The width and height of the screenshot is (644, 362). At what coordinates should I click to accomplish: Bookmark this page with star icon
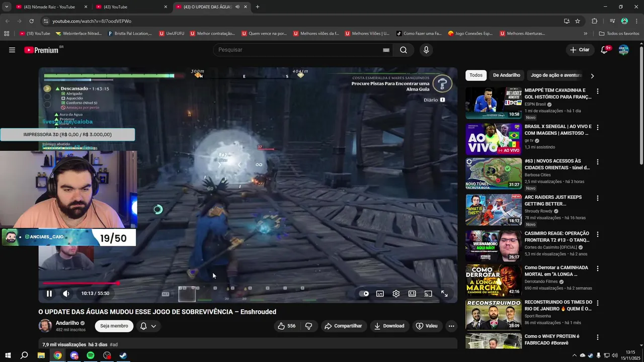pyautogui.click(x=578, y=21)
